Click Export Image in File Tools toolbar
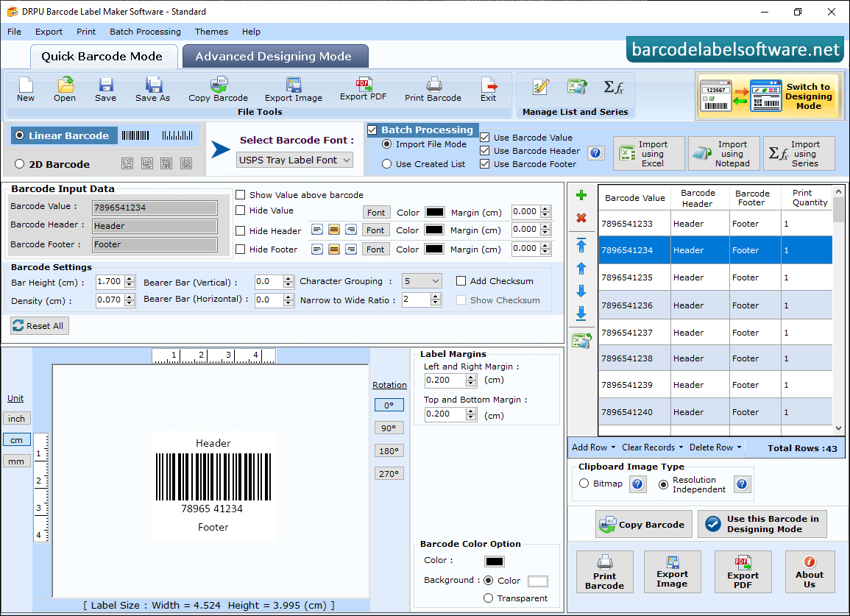The image size is (850, 616). click(x=294, y=90)
